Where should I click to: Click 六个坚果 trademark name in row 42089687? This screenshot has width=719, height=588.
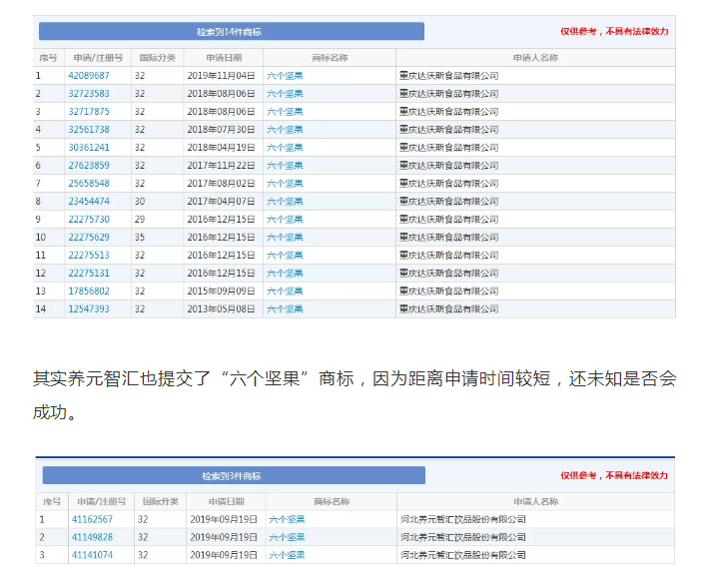pos(285,76)
